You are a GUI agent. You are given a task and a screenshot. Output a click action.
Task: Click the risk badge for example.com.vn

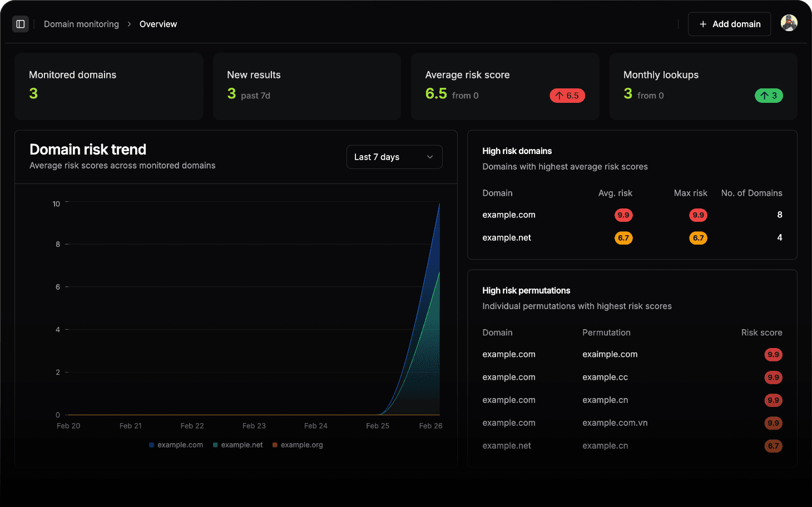tap(773, 423)
